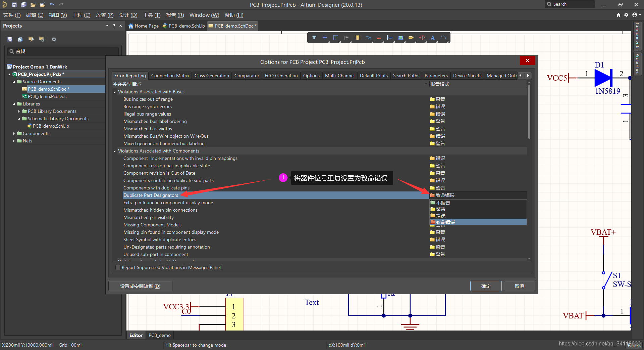Click the Projects panel compile documents icon
Image resolution: width=644 pixels, height=350 pixels.
coord(20,39)
